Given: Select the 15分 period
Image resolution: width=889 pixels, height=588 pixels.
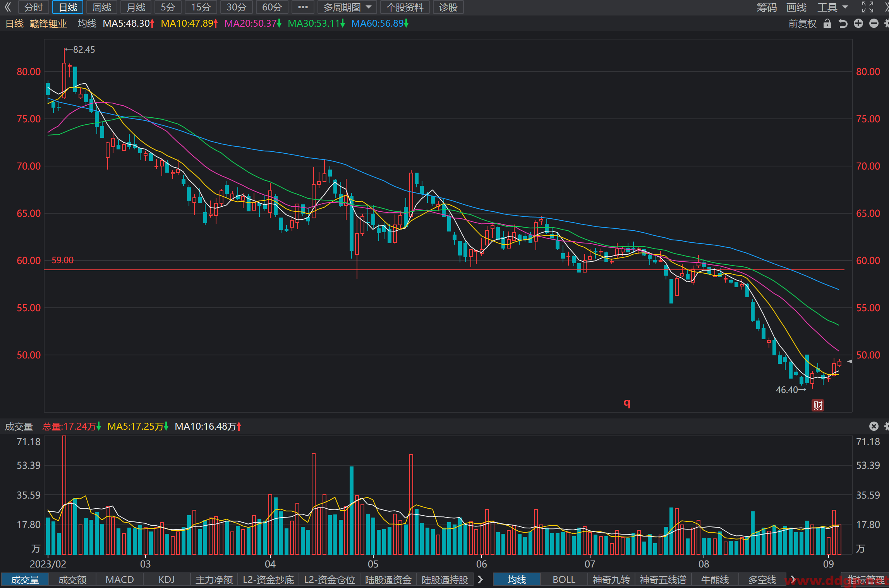Looking at the screenshot, I should pyautogui.click(x=201, y=7).
